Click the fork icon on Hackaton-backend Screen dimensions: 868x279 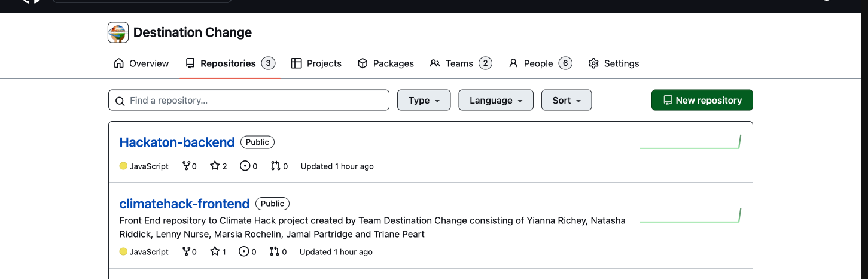pos(186,166)
